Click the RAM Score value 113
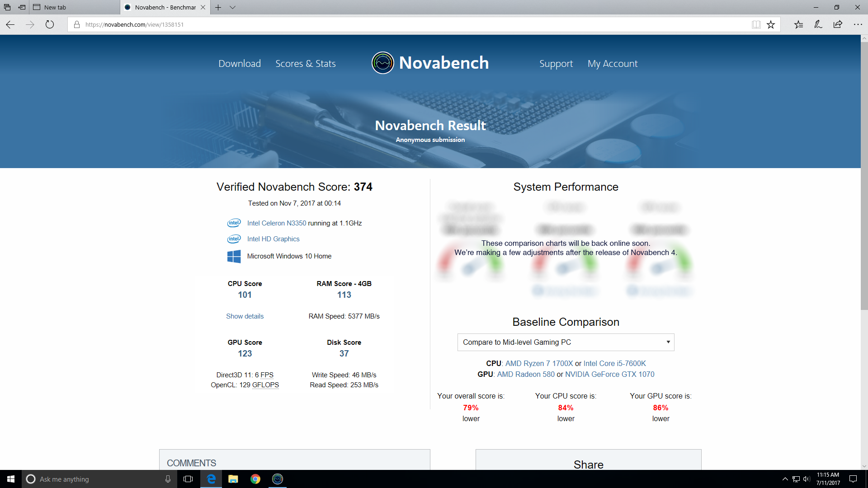The width and height of the screenshot is (868, 488). (x=344, y=295)
